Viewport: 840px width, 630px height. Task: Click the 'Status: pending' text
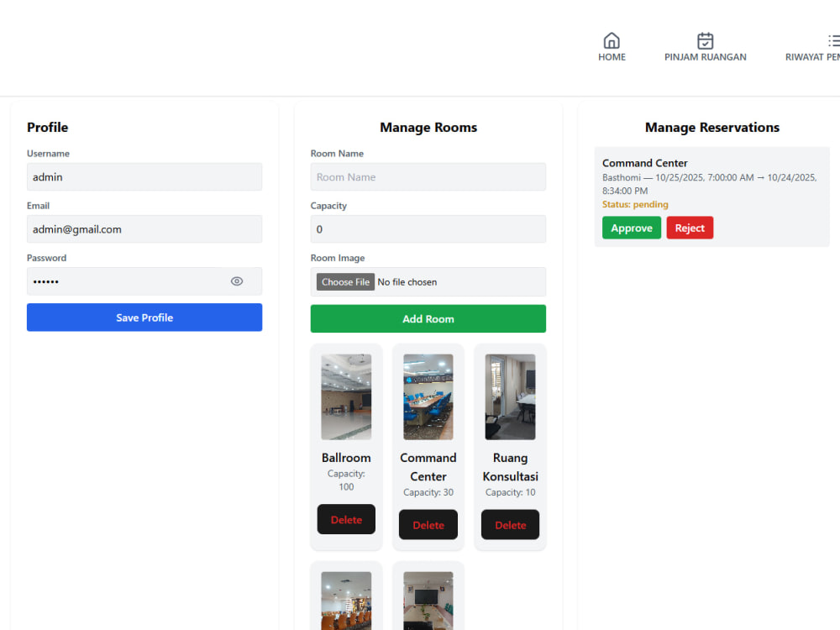pos(635,204)
